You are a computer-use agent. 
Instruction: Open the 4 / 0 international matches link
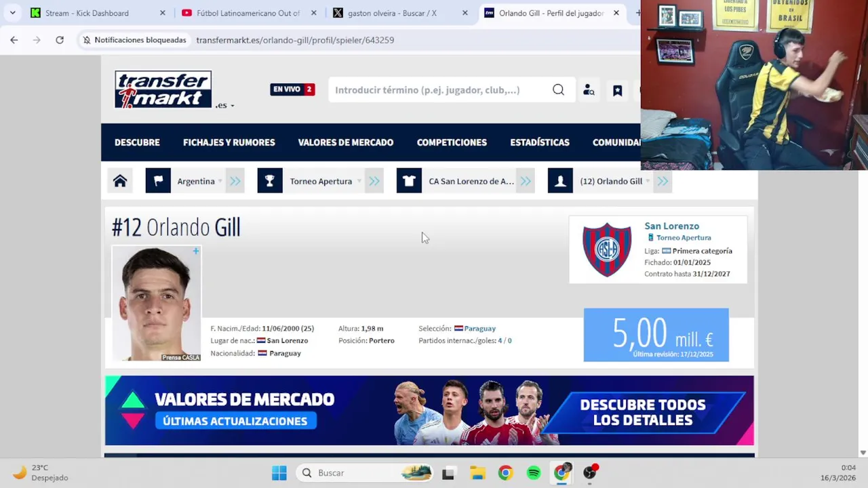click(505, 341)
